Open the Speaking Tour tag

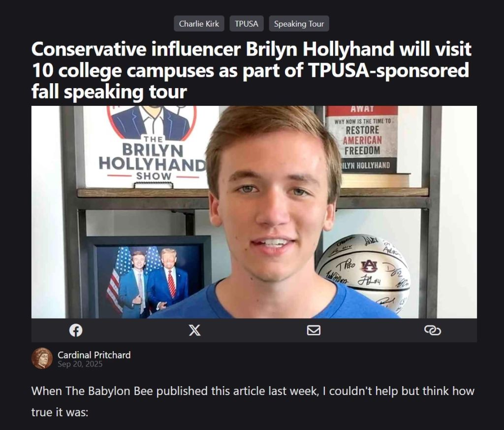[299, 24]
